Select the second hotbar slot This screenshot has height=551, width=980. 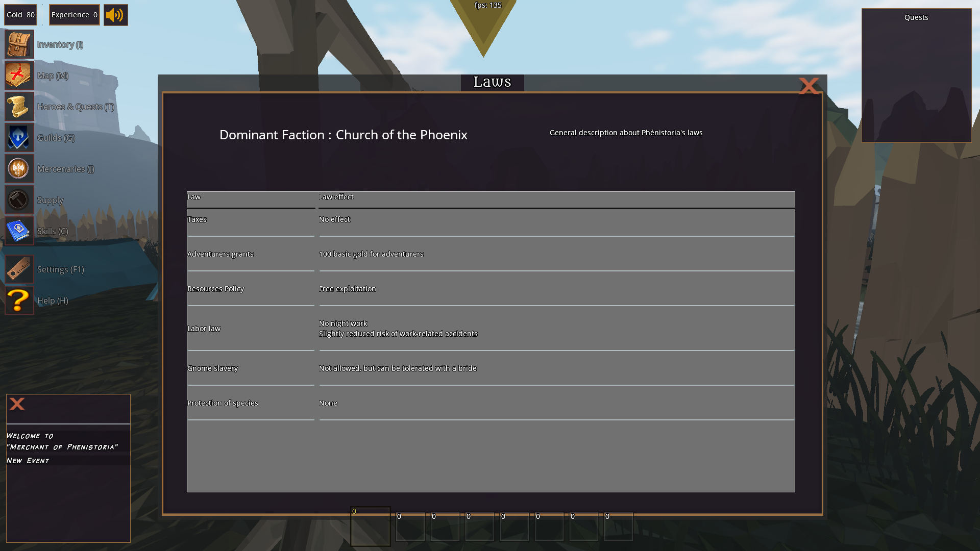pos(410,527)
